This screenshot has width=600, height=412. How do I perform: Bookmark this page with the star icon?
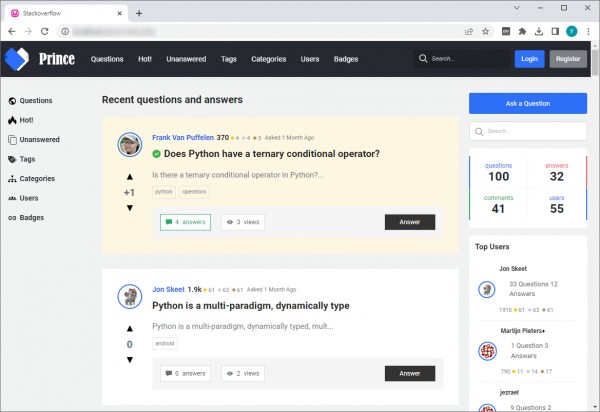pyautogui.click(x=485, y=31)
